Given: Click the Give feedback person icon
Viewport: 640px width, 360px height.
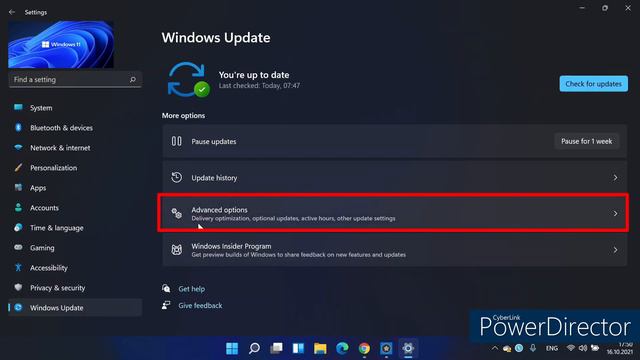Looking at the screenshot, I should pos(166,305).
